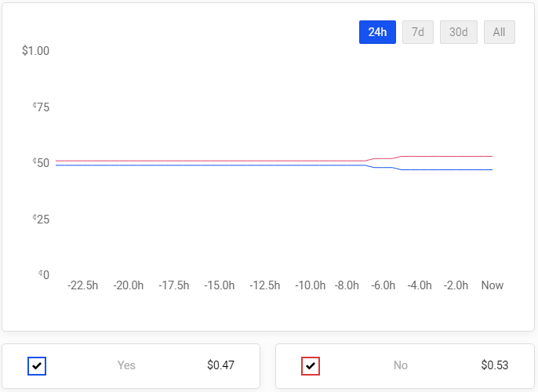
Task: Click the Now label on time axis
Action: pyautogui.click(x=492, y=285)
